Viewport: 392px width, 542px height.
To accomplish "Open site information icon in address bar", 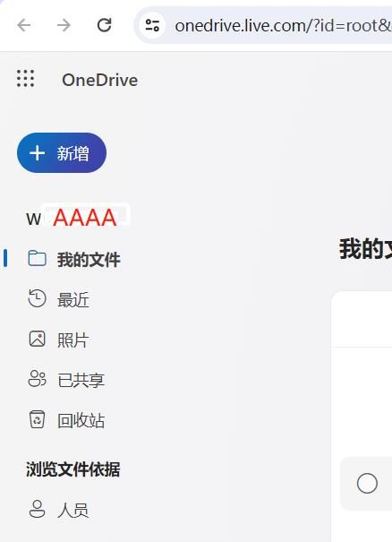I will 152,25.
